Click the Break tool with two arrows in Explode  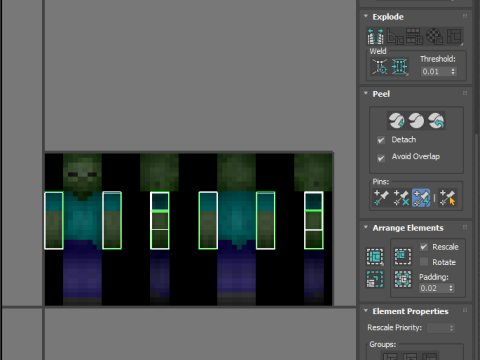pyautogui.click(x=375, y=36)
